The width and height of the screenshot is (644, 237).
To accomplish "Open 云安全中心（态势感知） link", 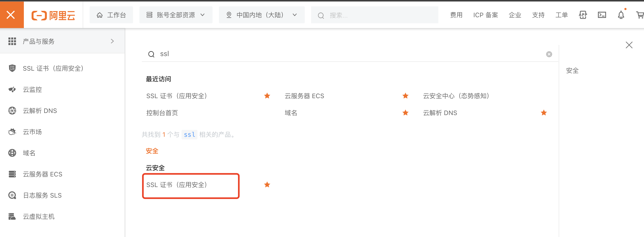I will coord(456,96).
